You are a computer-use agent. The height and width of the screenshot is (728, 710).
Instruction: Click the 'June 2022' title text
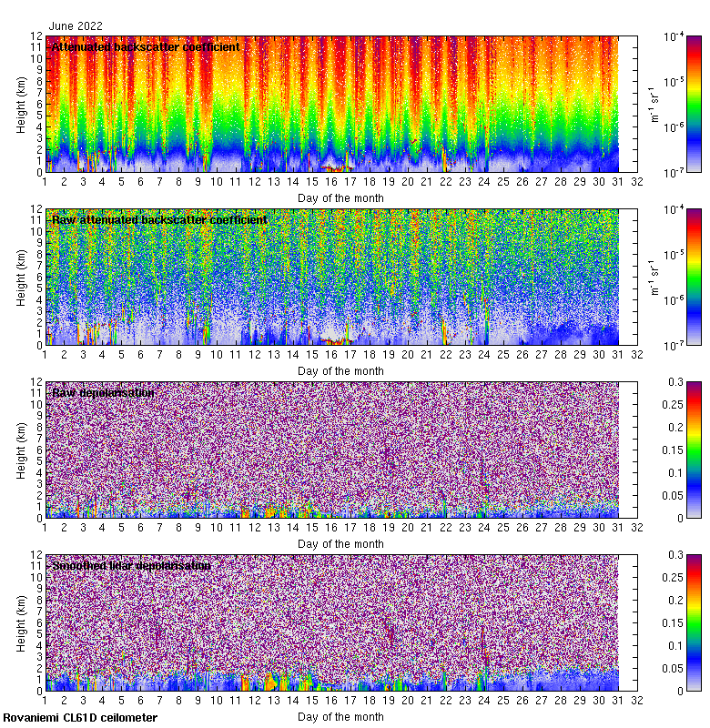[x=76, y=26]
